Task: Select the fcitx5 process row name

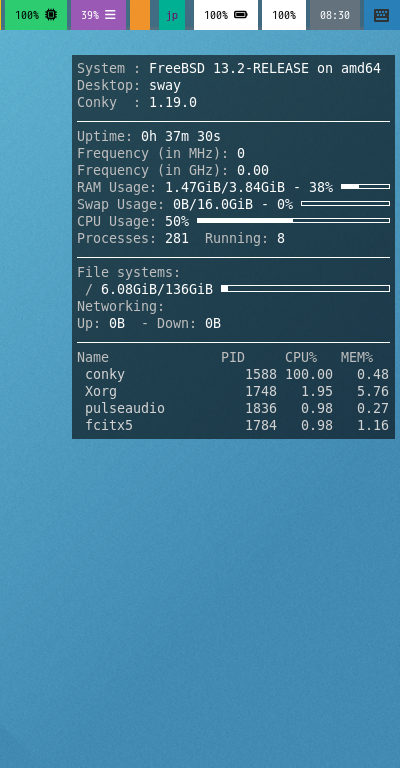Action: 109,426
